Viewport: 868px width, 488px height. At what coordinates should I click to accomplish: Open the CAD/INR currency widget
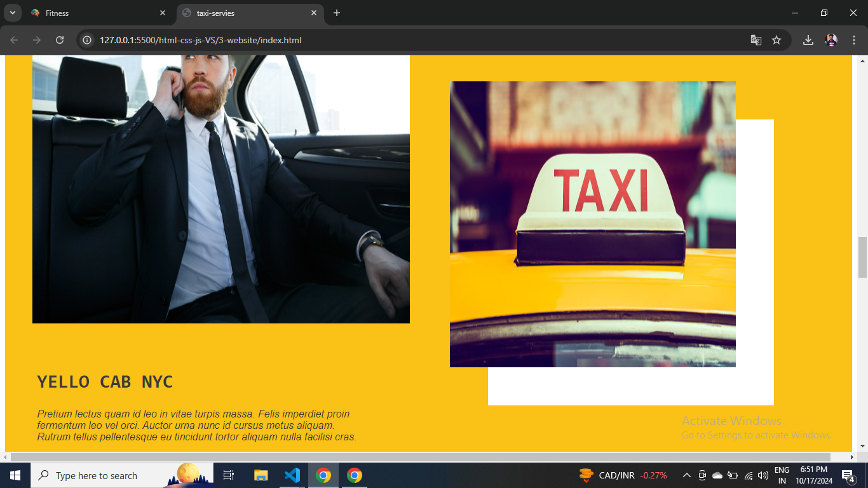pos(623,475)
